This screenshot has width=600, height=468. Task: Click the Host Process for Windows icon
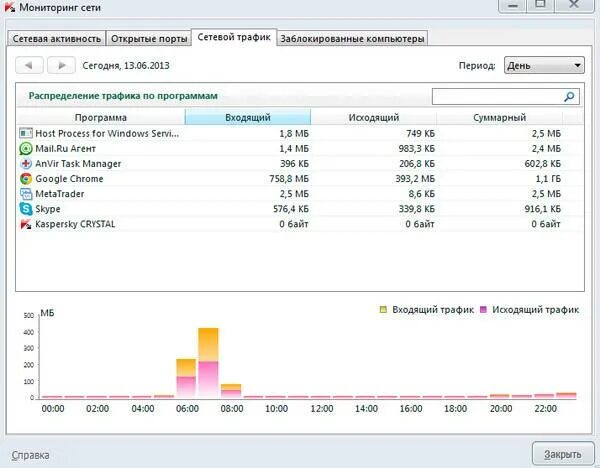click(26, 133)
